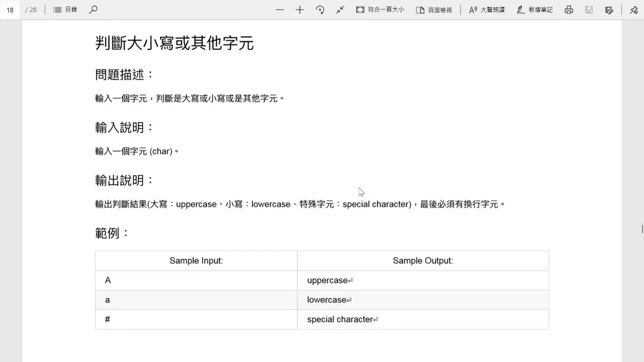Print the document via printer icon
This screenshot has width=644, height=362.
pos(569,10)
